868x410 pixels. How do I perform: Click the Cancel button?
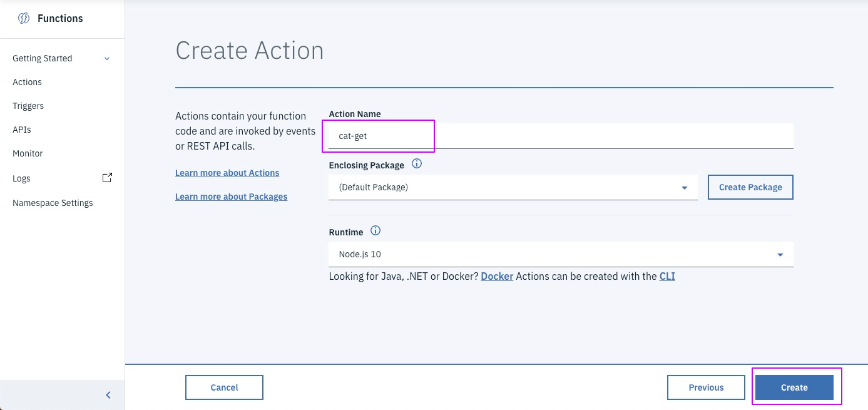(224, 387)
